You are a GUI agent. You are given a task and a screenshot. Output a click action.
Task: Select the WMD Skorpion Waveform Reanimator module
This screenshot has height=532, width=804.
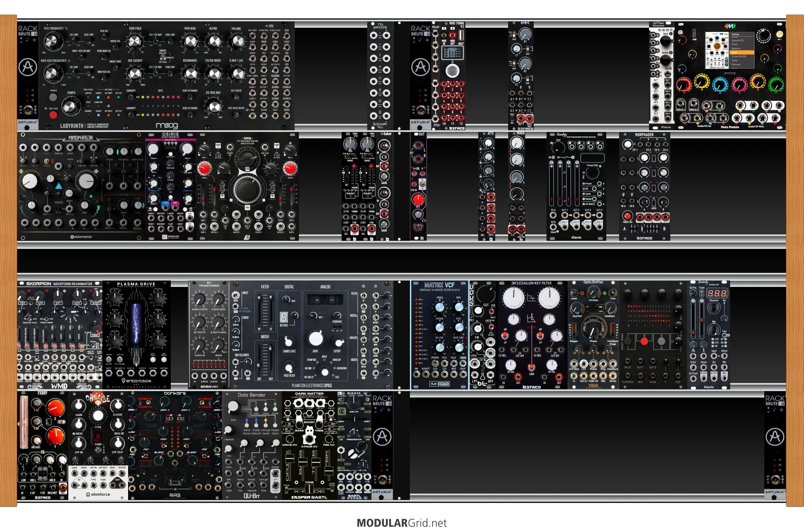click(60, 335)
